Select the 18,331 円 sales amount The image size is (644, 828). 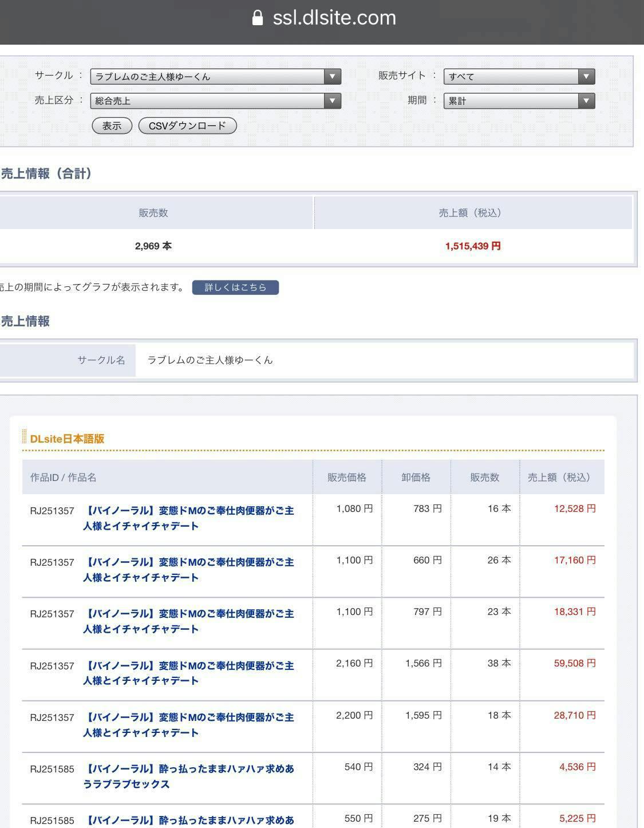coord(575,612)
